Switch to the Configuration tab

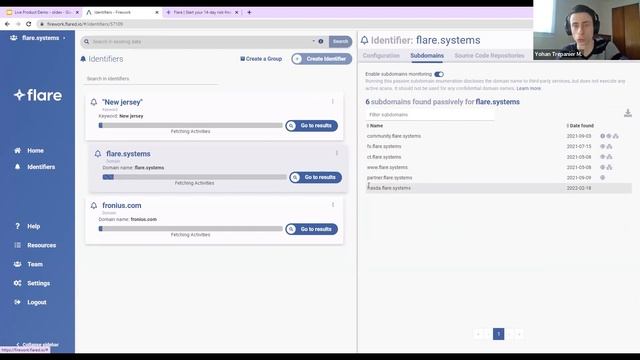(x=381, y=56)
